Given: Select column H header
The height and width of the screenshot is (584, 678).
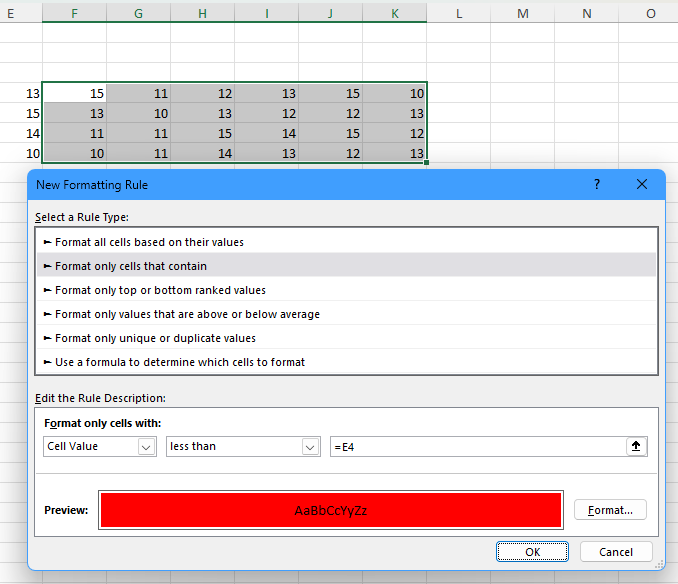Looking at the screenshot, I should [x=202, y=13].
